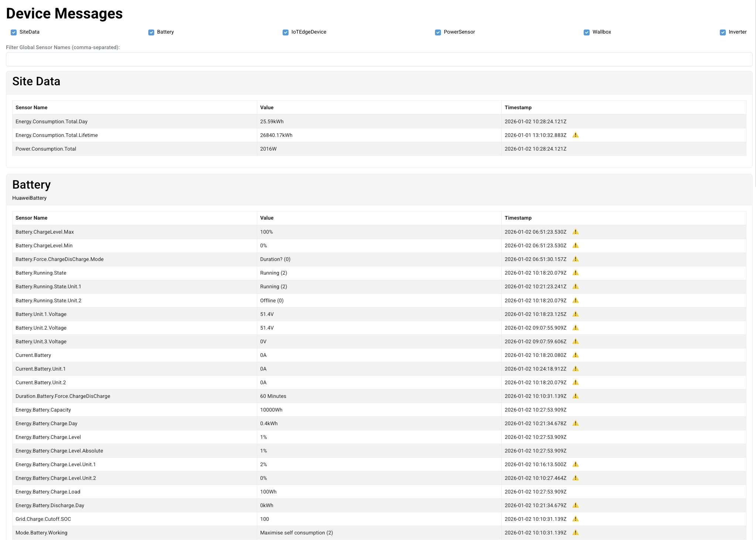Click warning icon next to Current.Battery.Unit.1

(575, 369)
